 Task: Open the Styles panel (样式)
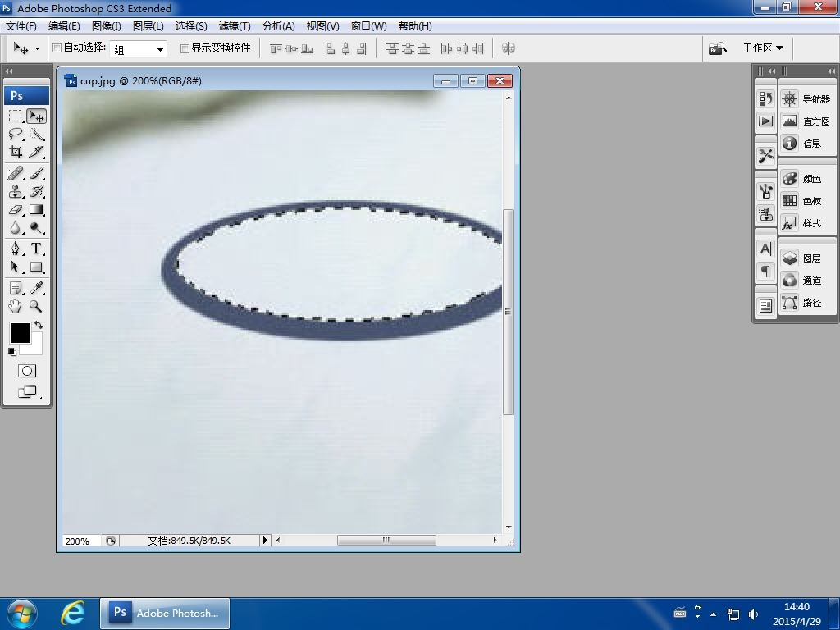coord(806,223)
